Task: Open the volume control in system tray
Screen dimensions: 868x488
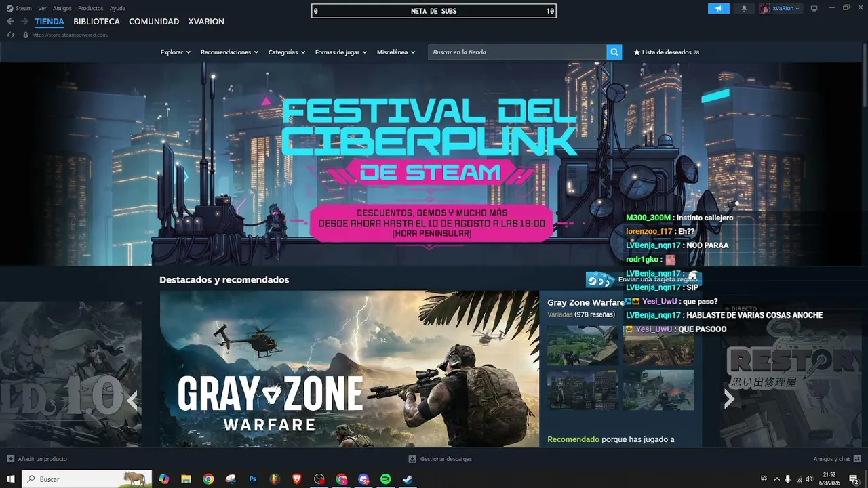Action: [x=809, y=479]
